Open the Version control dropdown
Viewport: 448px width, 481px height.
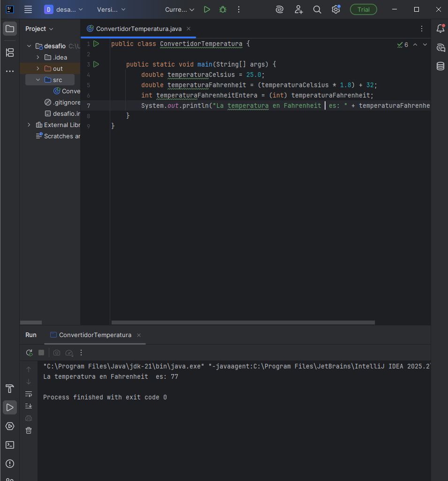tap(111, 9)
